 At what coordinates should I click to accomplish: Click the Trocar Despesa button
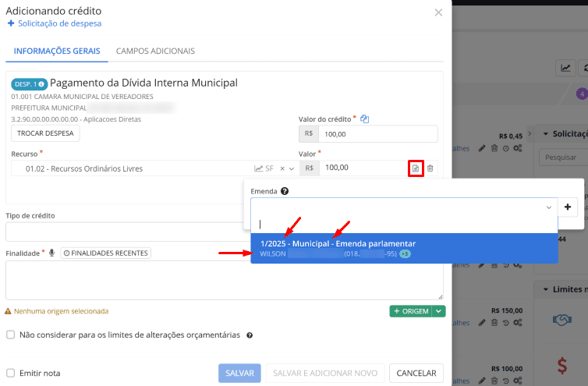click(x=45, y=133)
